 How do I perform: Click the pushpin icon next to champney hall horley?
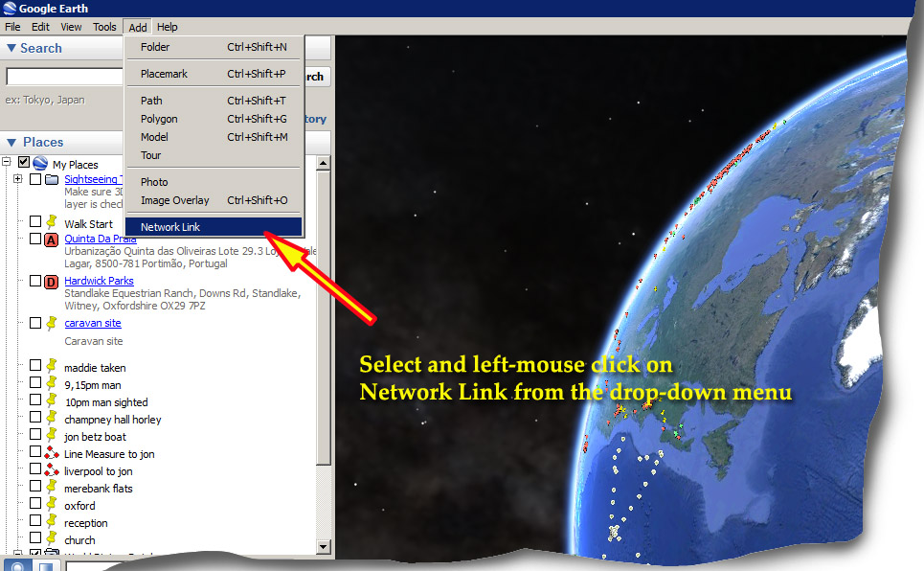[x=52, y=418]
